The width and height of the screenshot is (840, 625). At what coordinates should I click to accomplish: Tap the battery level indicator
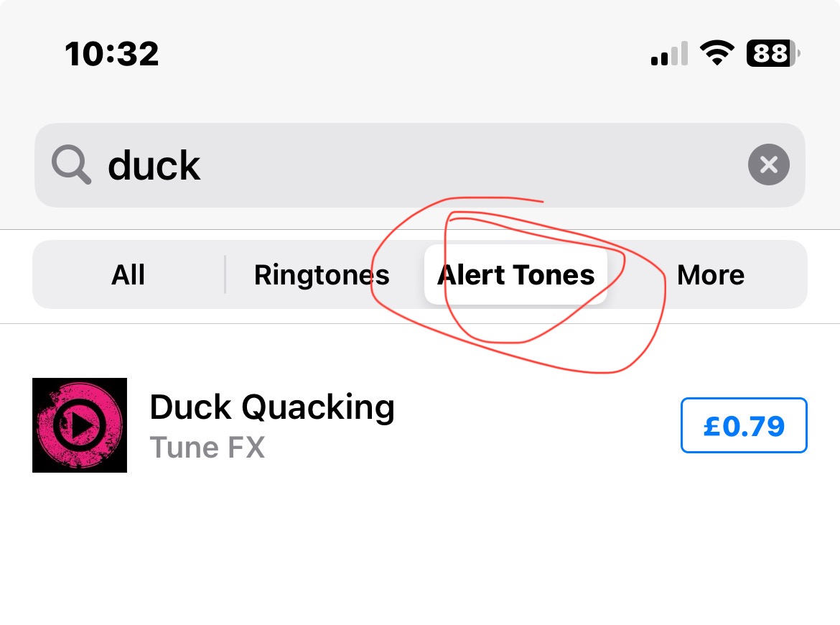tap(773, 54)
